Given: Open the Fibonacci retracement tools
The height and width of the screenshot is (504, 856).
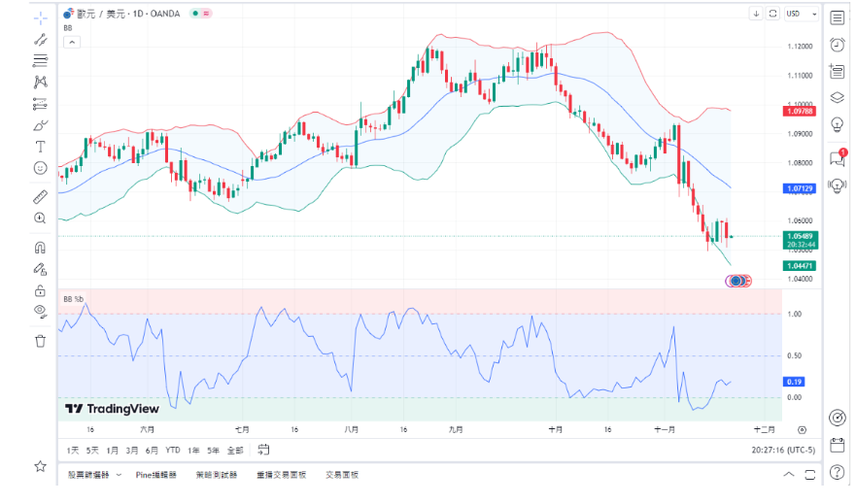Looking at the screenshot, I should pyautogui.click(x=41, y=60).
